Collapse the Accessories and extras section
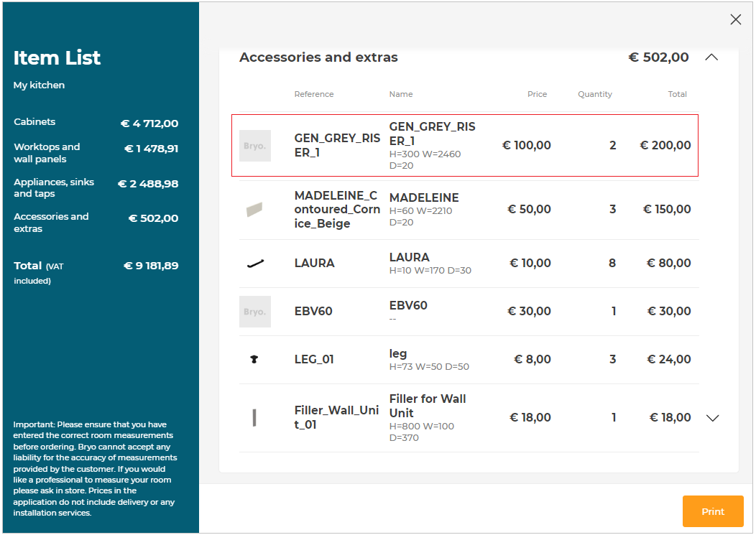Screen dimensions: 756x535 pyautogui.click(x=711, y=57)
